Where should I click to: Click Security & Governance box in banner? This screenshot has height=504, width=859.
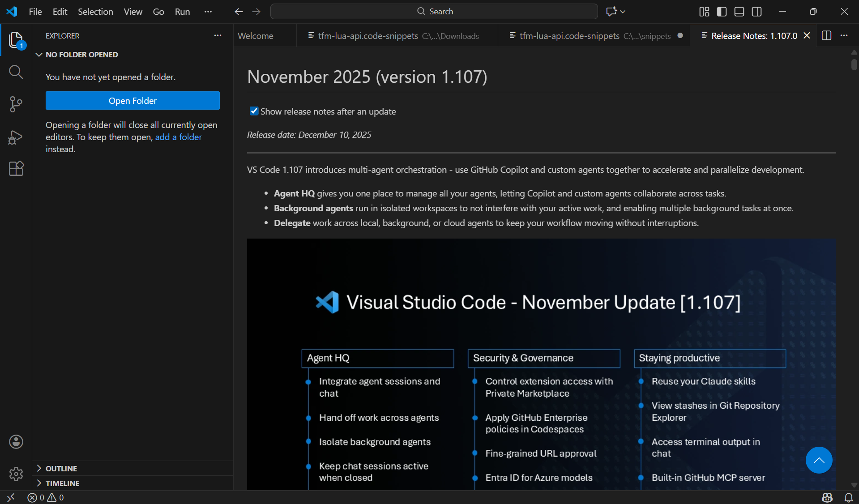coord(544,358)
